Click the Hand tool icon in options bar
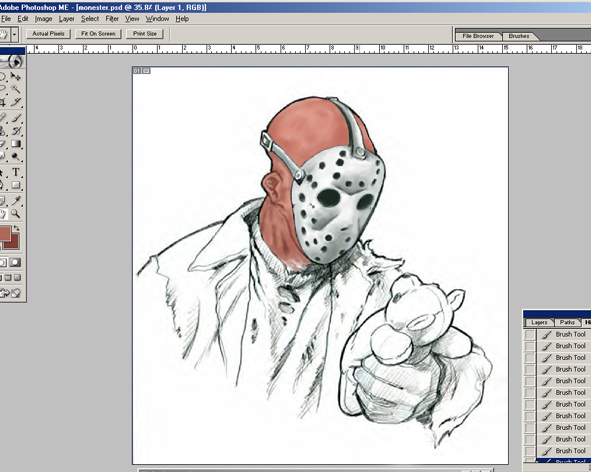The height and width of the screenshot is (472, 591). tap(4, 35)
